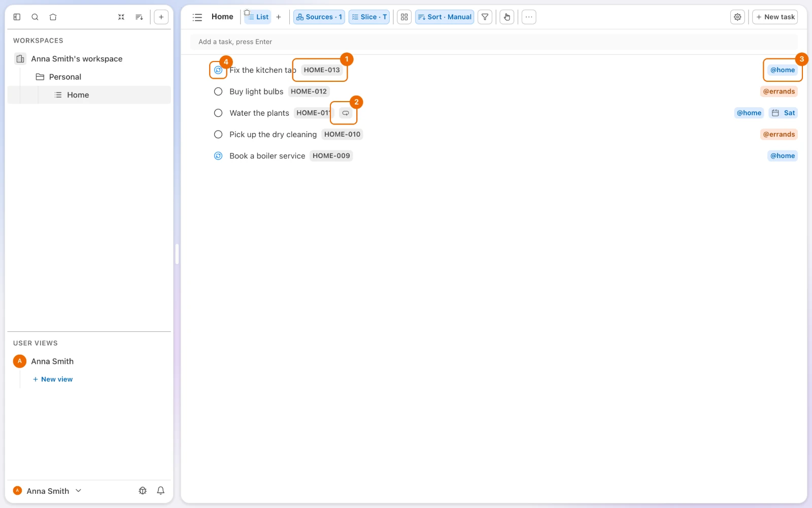Toggle the left sidebar panel icon

(x=17, y=17)
